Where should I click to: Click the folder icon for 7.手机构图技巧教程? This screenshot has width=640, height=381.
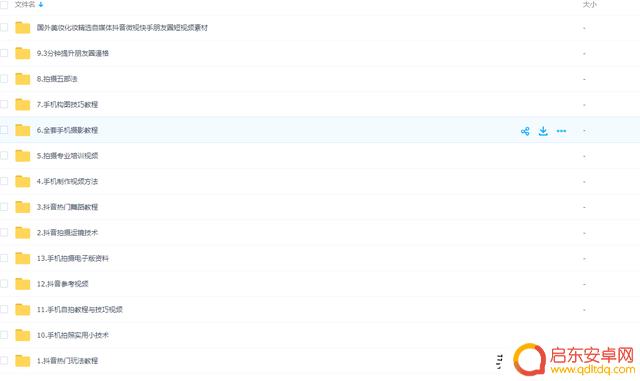23,104
